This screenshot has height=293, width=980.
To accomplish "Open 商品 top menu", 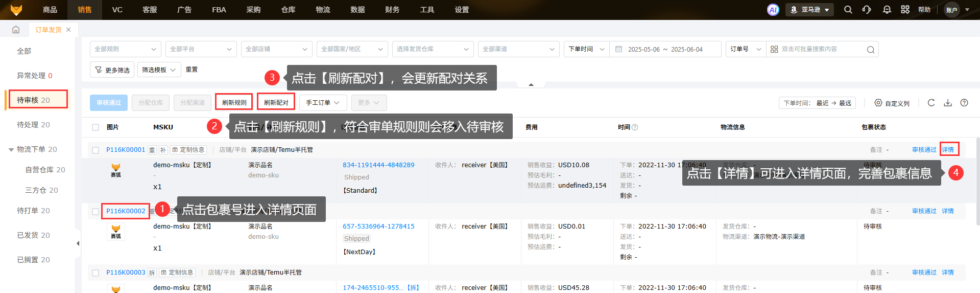I will [x=50, y=10].
